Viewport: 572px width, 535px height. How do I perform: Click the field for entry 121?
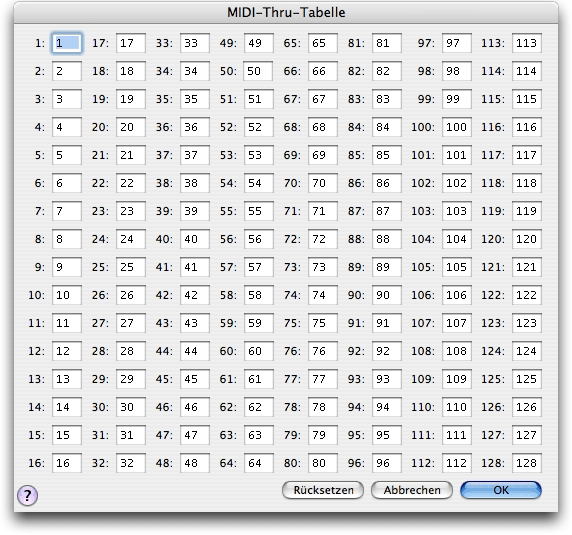point(527,267)
